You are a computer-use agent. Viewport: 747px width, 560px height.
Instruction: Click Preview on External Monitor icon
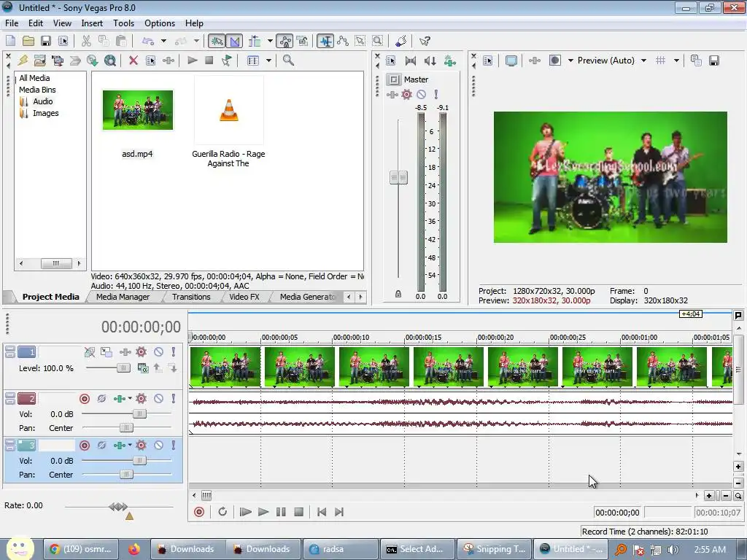pyautogui.click(x=511, y=61)
